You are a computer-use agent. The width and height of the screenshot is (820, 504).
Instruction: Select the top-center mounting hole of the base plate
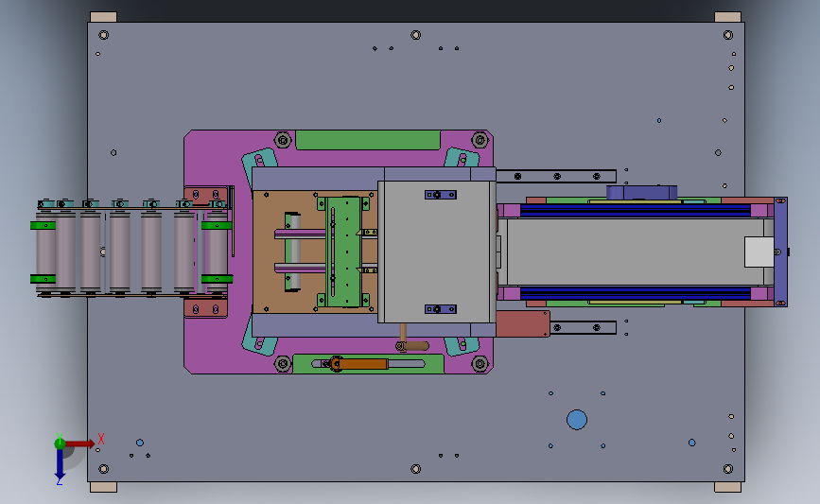[416, 35]
